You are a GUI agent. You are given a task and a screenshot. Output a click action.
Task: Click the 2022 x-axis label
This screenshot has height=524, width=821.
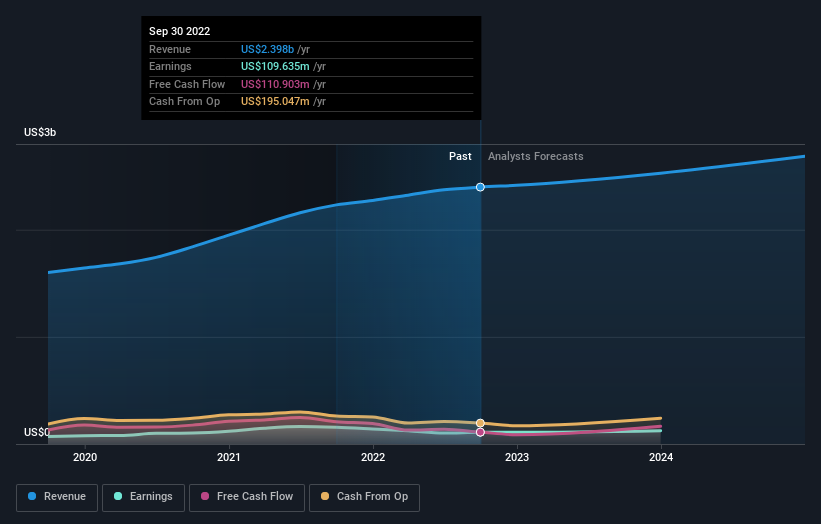click(373, 457)
